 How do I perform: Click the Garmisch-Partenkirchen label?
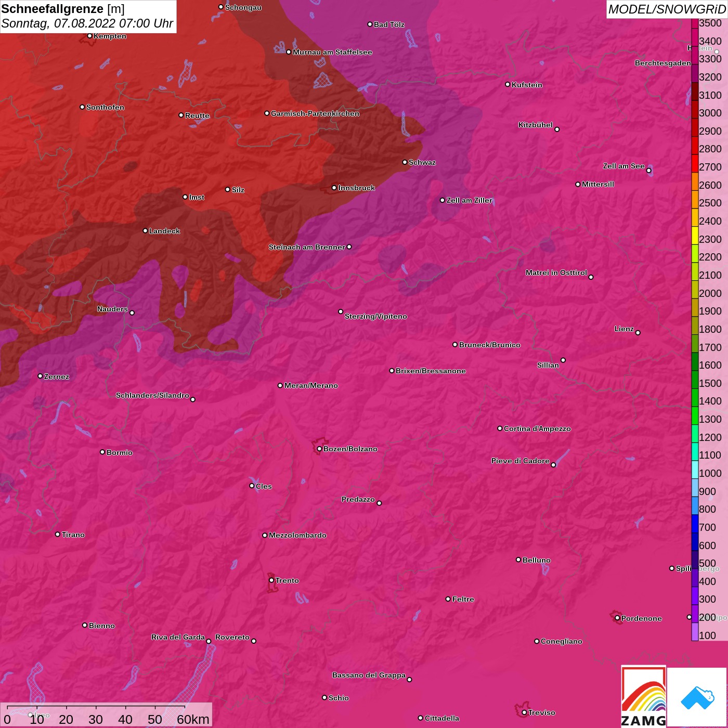(315, 113)
